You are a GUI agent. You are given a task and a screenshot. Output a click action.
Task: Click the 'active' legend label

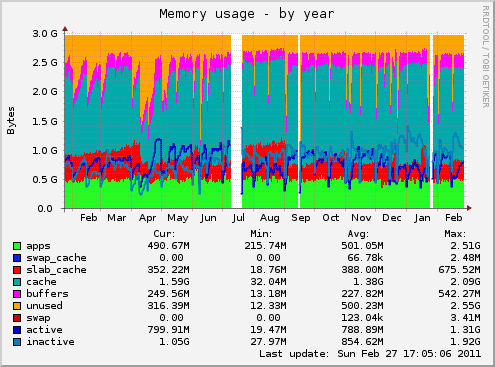44,330
